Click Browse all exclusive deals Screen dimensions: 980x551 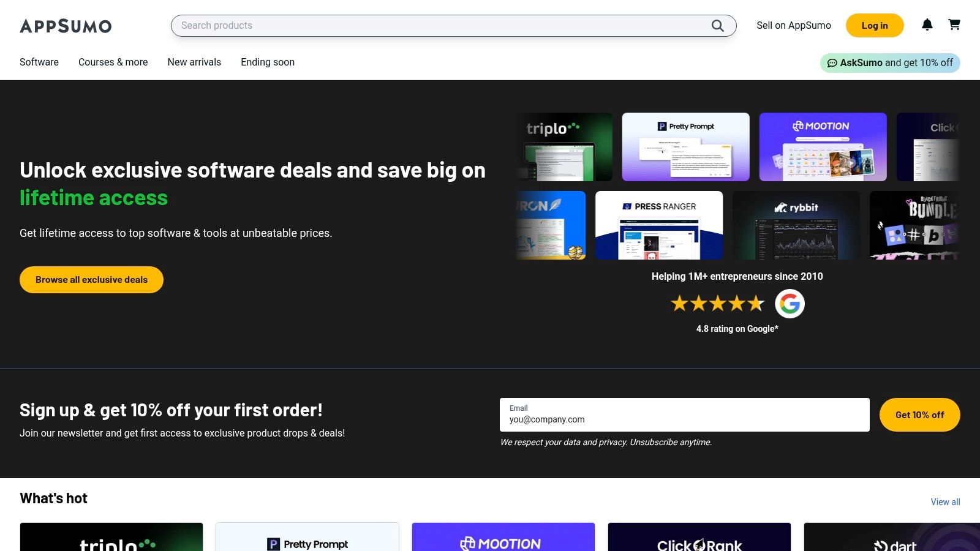[x=91, y=280]
